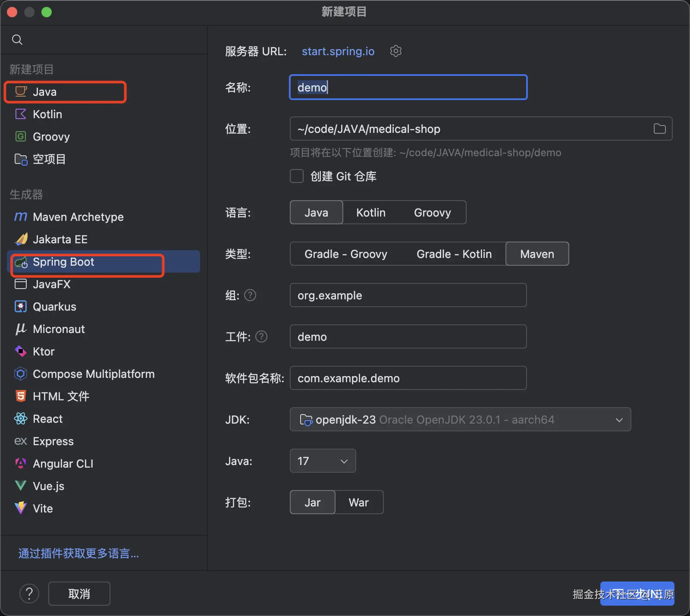Image resolution: width=690 pixels, height=616 pixels.
Task: Open the JDK openjdk-23 dropdown
Action: click(x=461, y=419)
